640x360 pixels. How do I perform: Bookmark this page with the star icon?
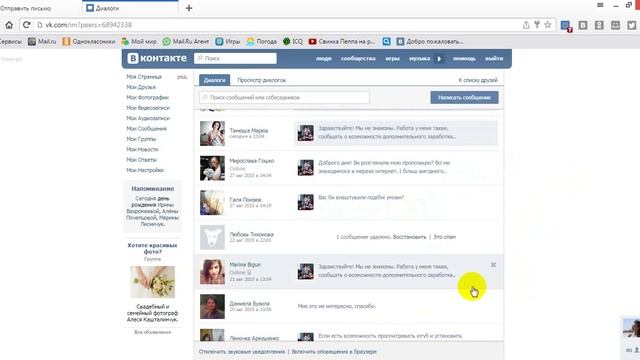548,25
